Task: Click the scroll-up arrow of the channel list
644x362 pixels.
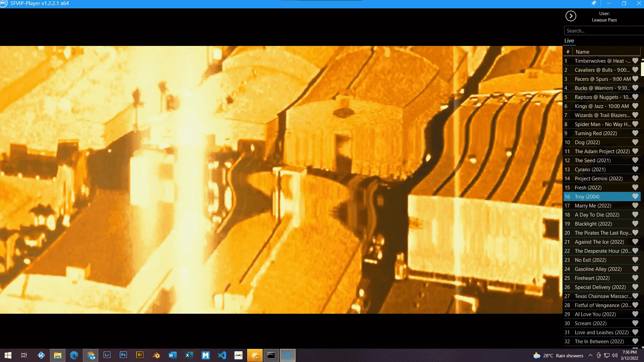Action: coord(642,59)
